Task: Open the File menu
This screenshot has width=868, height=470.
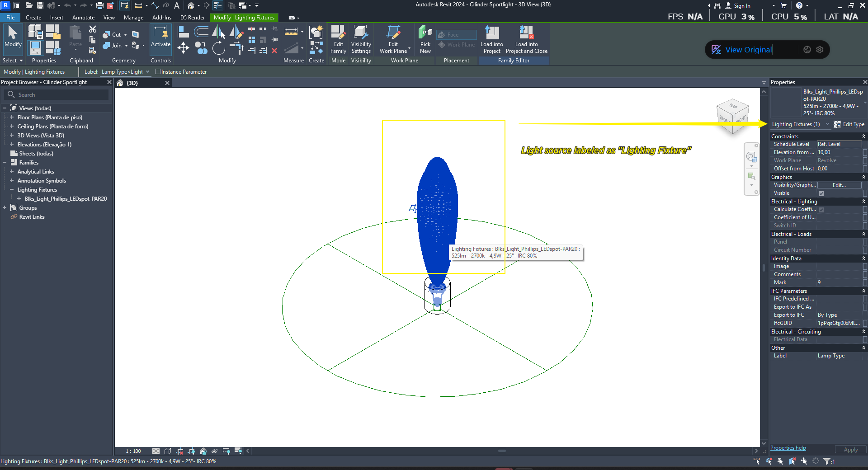Action: click(10, 17)
